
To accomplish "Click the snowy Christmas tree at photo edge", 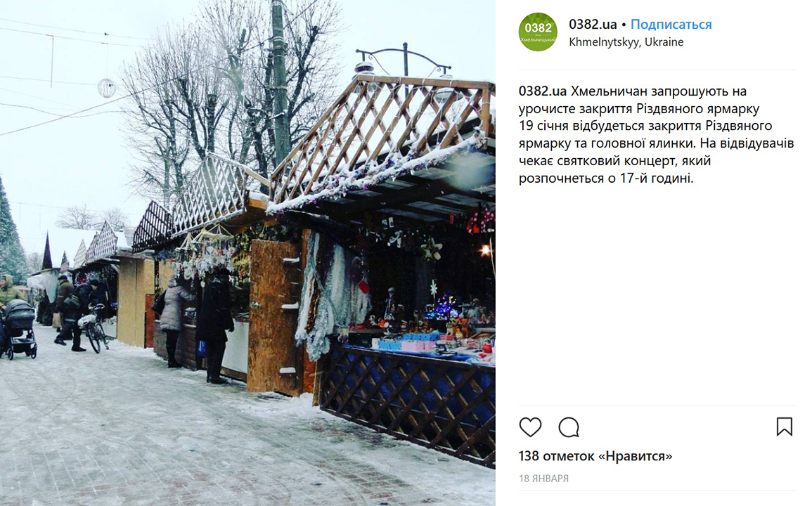I will (x=11, y=233).
